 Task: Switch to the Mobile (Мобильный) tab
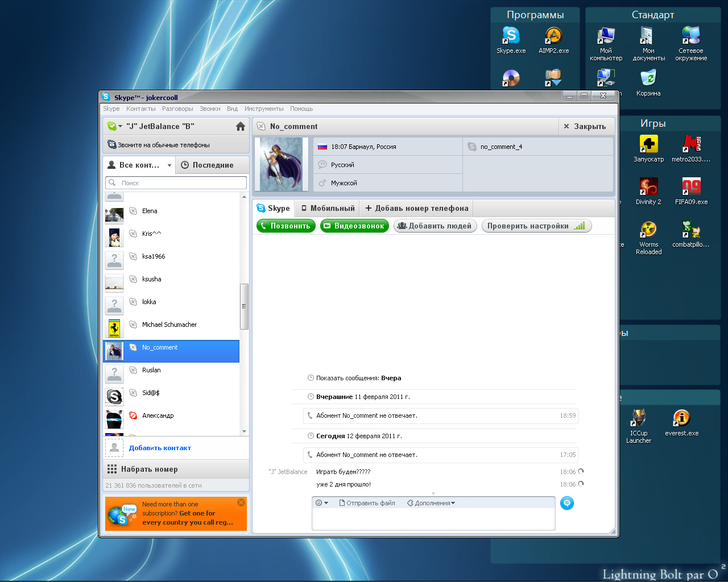pos(328,208)
